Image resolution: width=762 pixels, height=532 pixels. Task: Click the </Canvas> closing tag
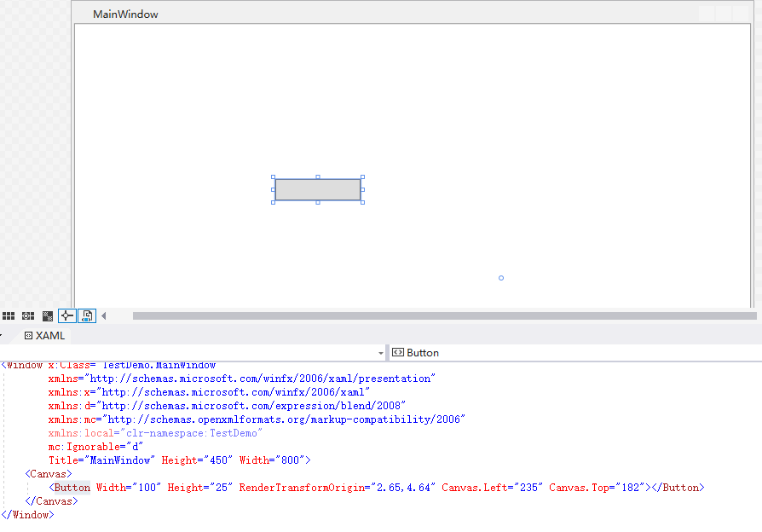51,500
